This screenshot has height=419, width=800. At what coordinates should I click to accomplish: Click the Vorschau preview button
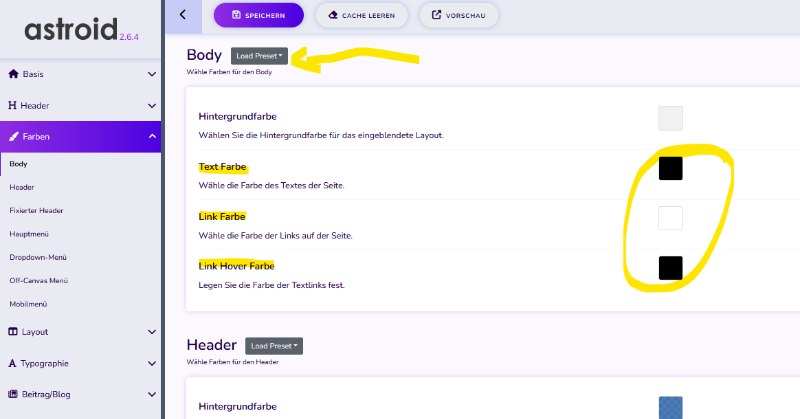[x=459, y=15]
